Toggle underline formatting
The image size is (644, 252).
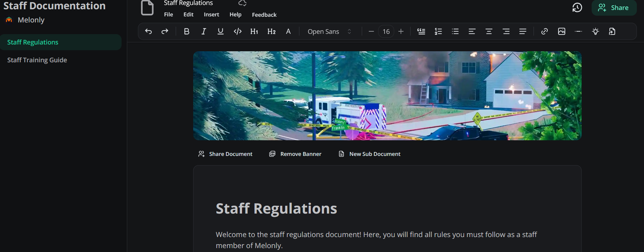221,32
